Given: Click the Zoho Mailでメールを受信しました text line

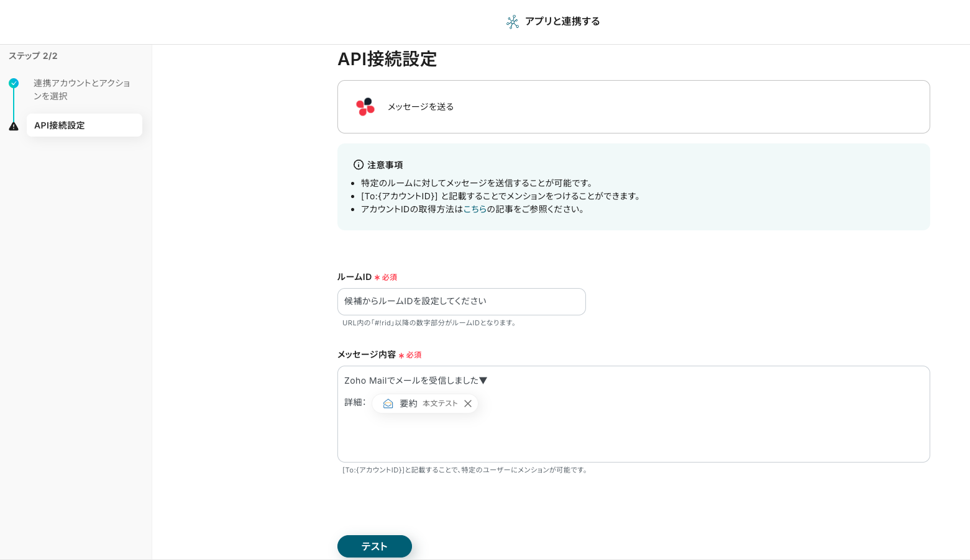Looking at the screenshot, I should click(x=415, y=381).
